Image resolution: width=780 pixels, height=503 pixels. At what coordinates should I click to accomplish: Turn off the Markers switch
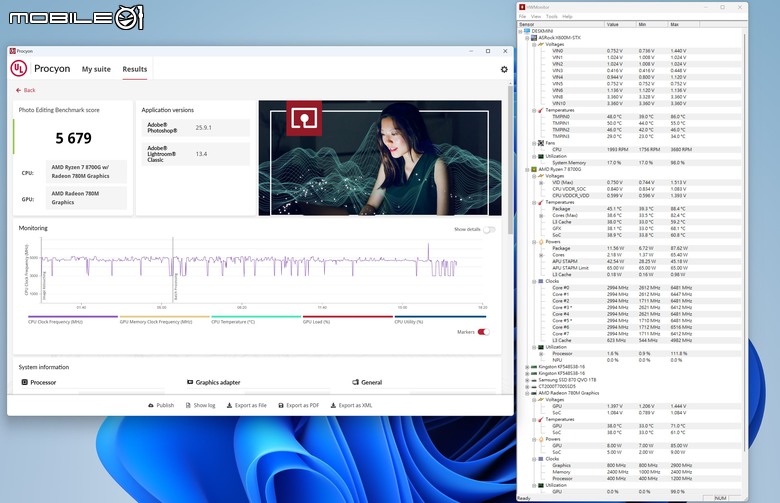click(x=484, y=332)
